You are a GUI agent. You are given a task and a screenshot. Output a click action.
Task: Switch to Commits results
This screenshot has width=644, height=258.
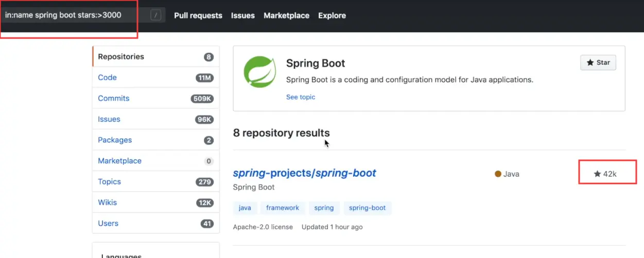tap(114, 98)
